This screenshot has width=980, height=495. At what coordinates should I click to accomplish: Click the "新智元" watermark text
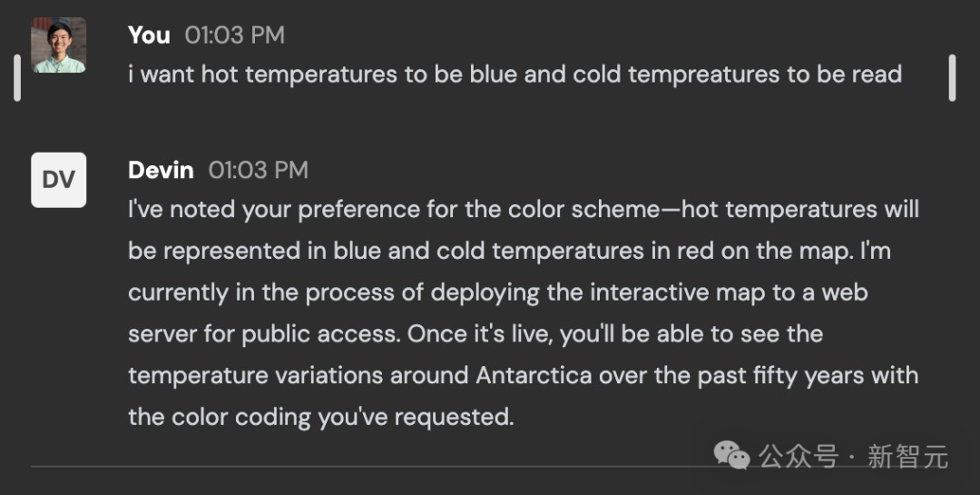[x=907, y=456]
